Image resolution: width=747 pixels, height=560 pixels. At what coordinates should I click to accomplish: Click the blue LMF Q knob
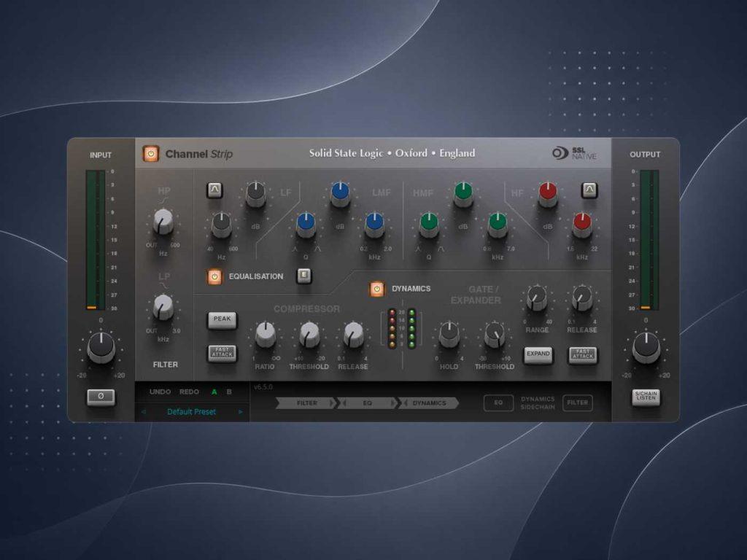pyautogui.click(x=306, y=226)
